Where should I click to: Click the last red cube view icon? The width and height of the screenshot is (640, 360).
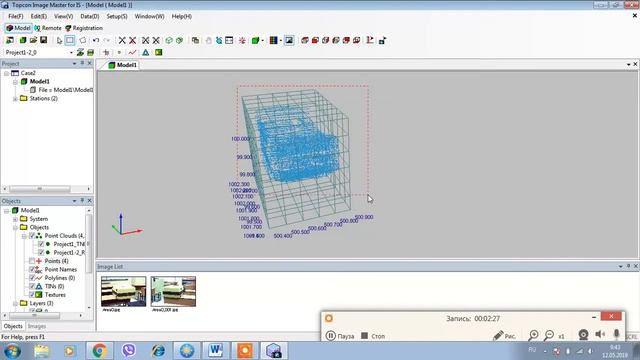(356, 40)
